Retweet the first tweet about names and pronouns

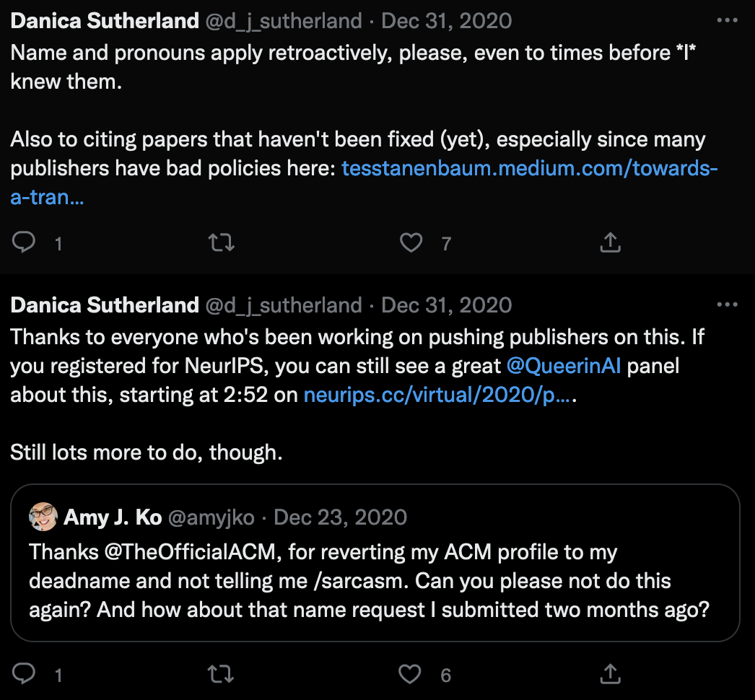[x=221, y=242]
